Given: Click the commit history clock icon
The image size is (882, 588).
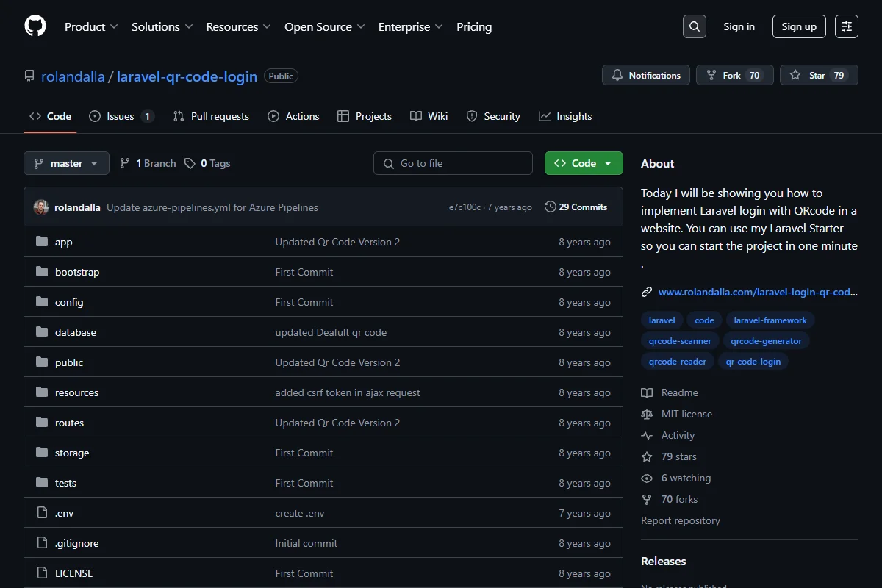Looking at the screenshot, I should coord(550,207).
